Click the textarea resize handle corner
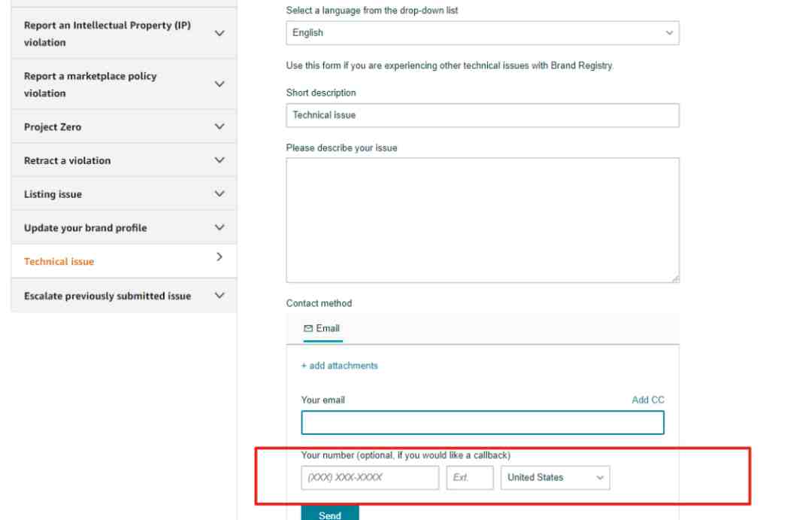The width and height of the screenshot is (812, 520). pos(674,279)
